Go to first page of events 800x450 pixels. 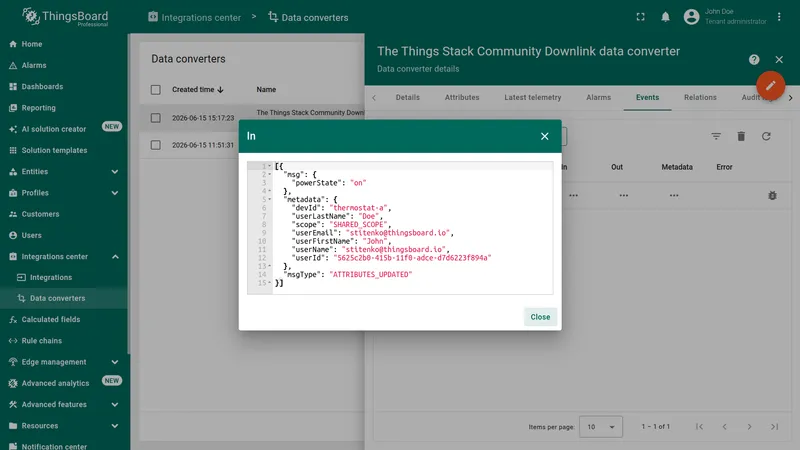699,427
